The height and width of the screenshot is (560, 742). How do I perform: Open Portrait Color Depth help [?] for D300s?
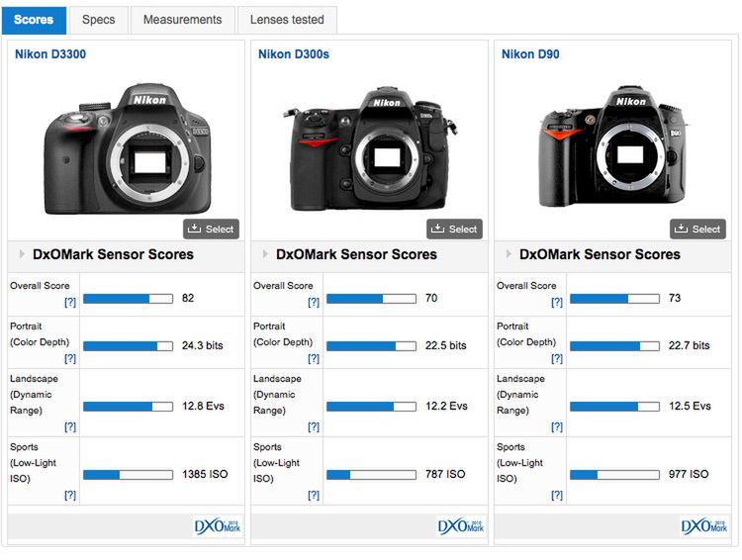(314, 358)
